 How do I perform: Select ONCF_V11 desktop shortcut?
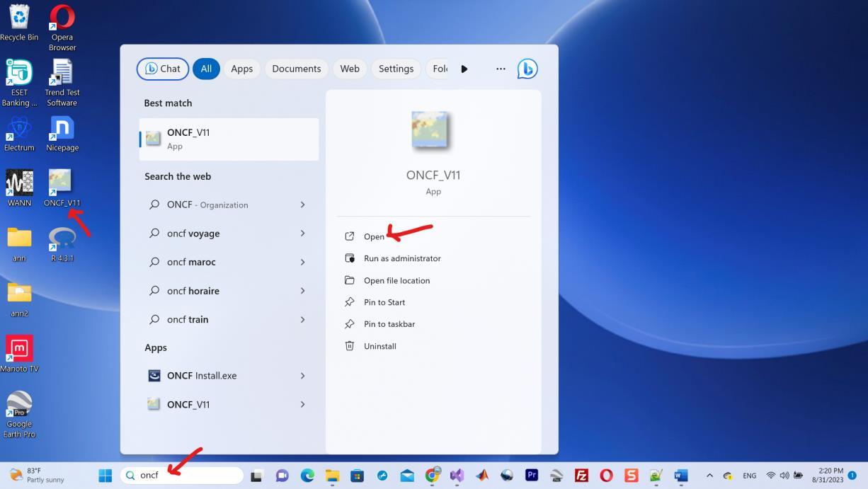point(62,188)
